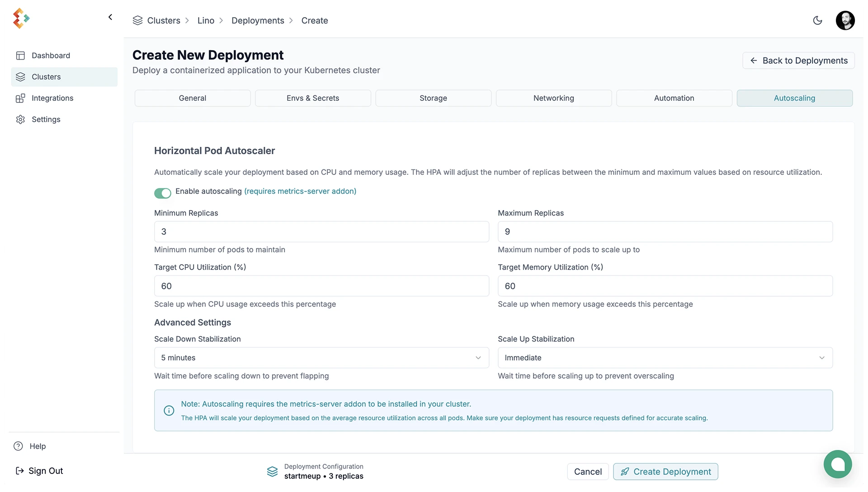Click the Settings gear icon
868x492 pixels.
point(20,119)
